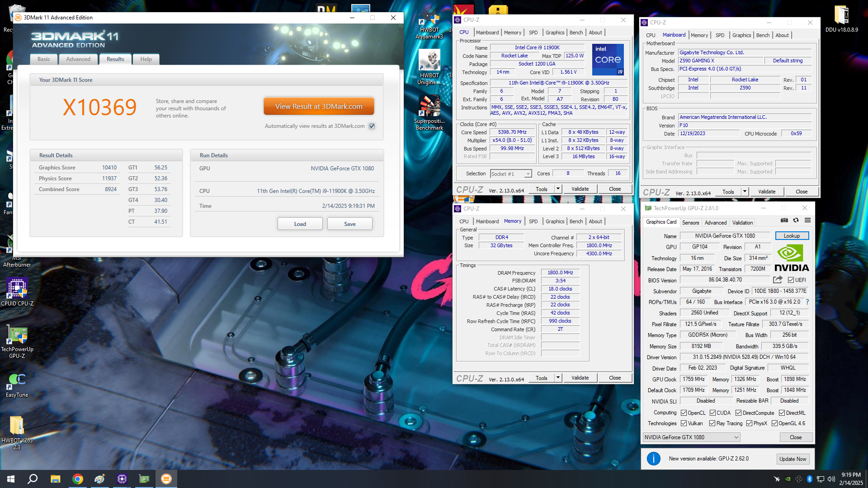Click the Intel Core i9 logo in CPU-Z
The width and height of the screenshot is (868, 488).
pyautogui.click(x=608, y=60)
